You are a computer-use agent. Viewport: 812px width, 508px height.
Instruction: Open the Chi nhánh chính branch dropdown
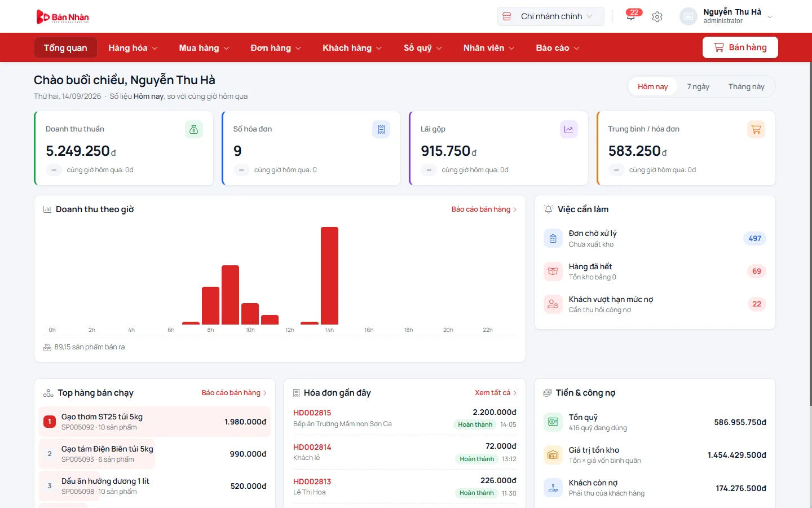pos(551,16)
